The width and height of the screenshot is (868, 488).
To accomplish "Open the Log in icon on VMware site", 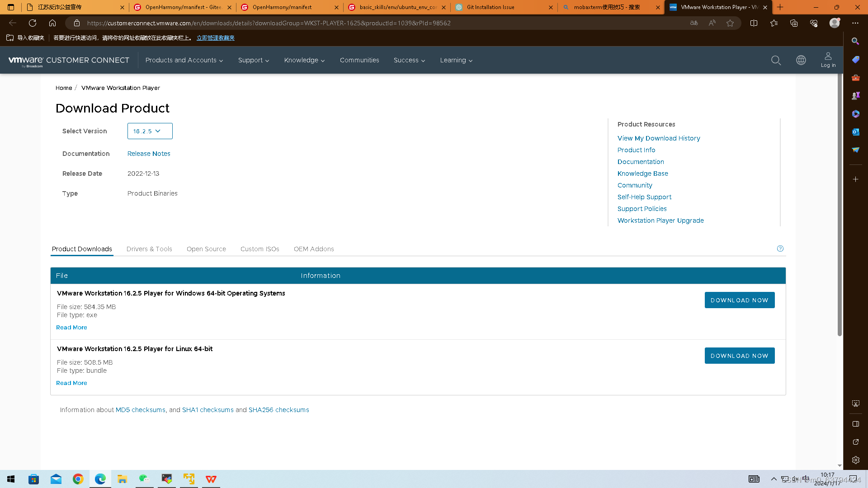I will tap(828, 59).
